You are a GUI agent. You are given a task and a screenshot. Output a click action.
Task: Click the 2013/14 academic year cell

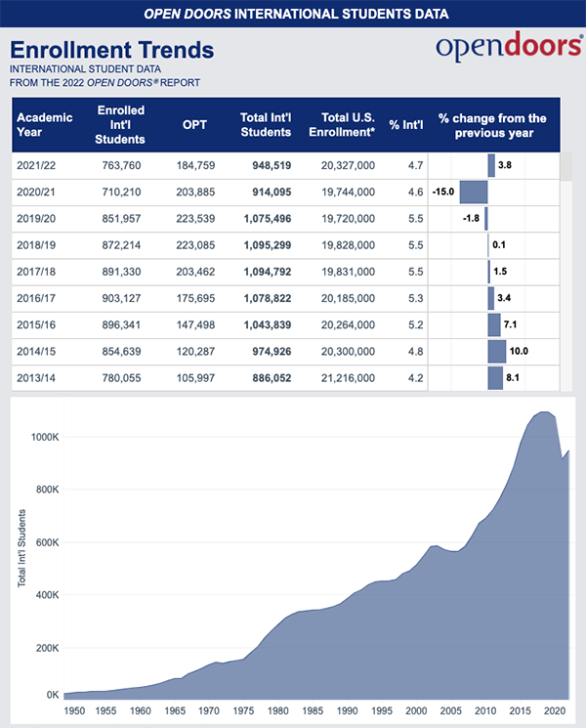click(x=36, y=378)
